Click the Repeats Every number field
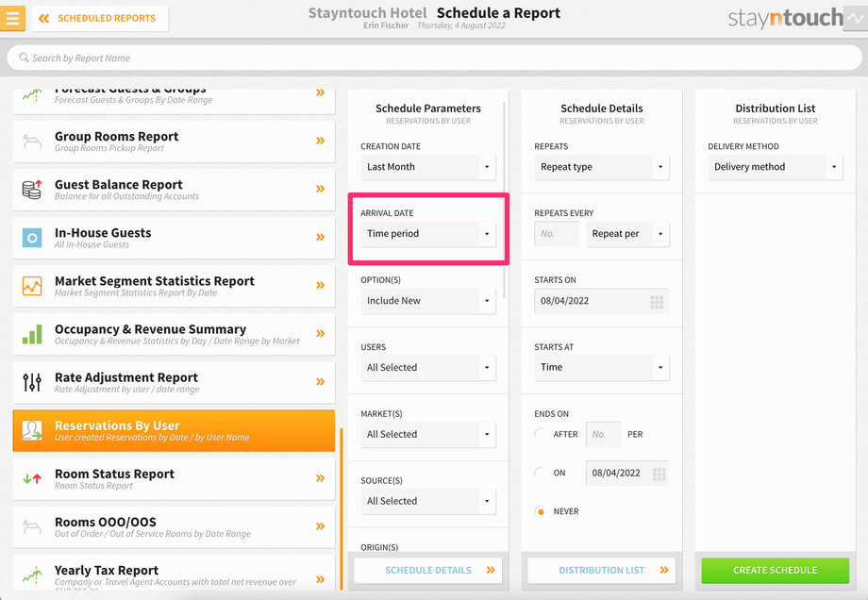This screenshot has height=600, width=868. tap(557, 234)
